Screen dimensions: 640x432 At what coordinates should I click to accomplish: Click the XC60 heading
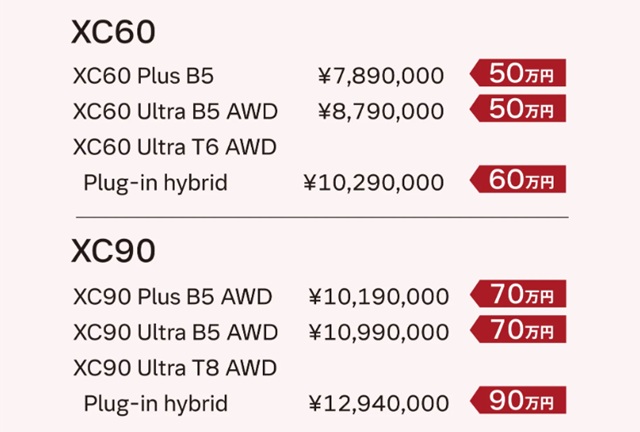click(x=113, y=32)
